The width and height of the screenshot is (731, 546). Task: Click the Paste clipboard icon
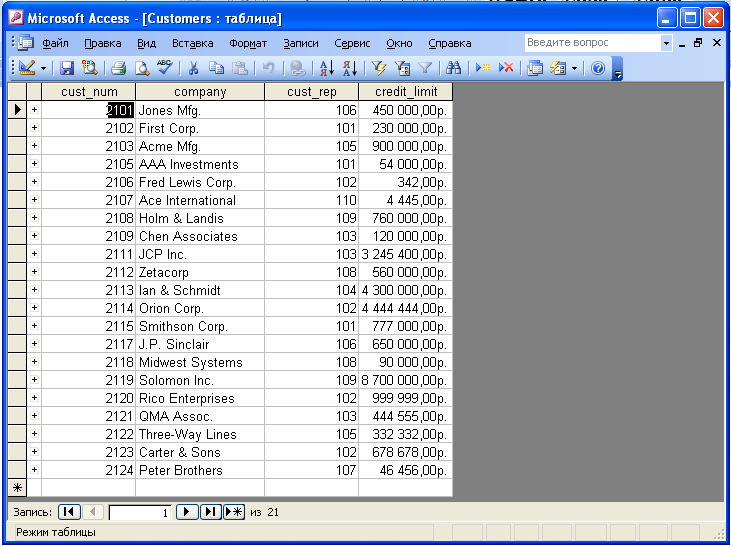240,68
